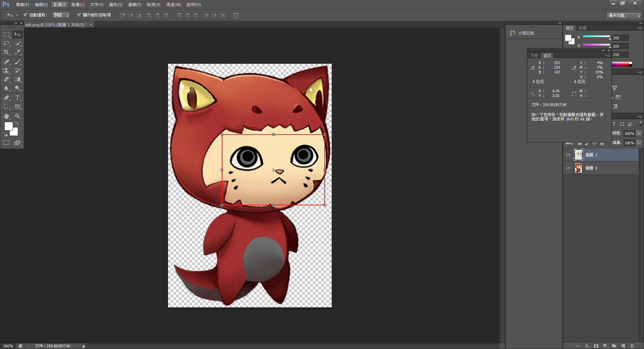Hide 圖層 0 using its eye icon
The image size is (644, 349).
click(568, 168)
